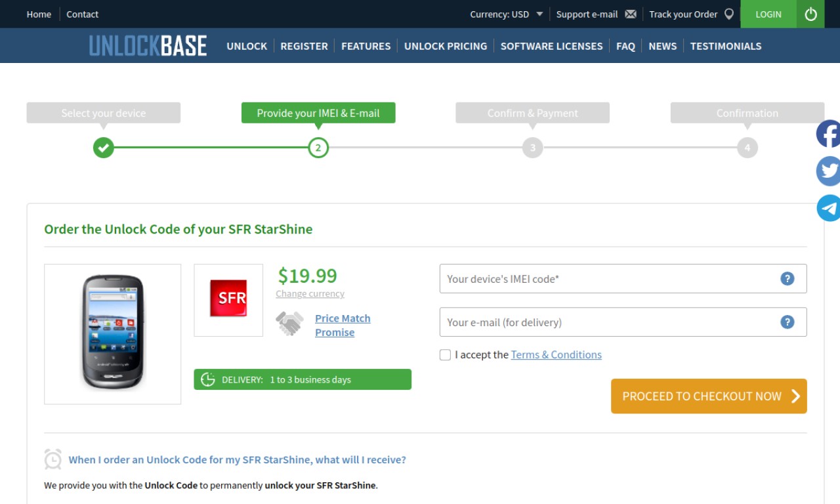Click the clock icon in the delivery bar
This screenshot has width=840, height=504.
point(208,379)
